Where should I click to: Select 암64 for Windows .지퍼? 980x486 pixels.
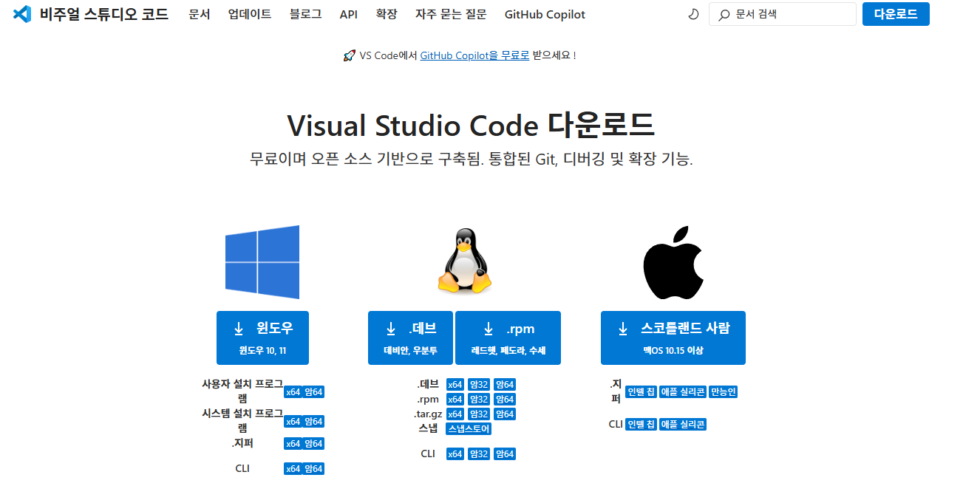(313, 443)
